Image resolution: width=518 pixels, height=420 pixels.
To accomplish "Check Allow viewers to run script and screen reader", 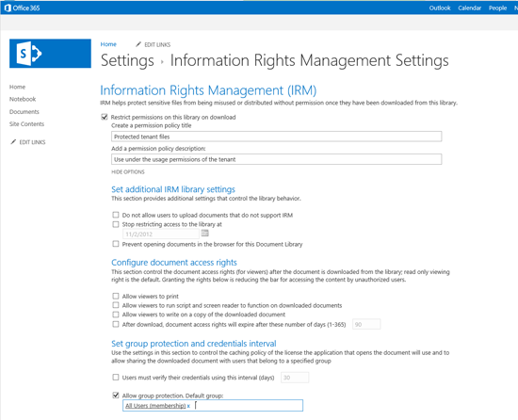I will coord(115,305).
